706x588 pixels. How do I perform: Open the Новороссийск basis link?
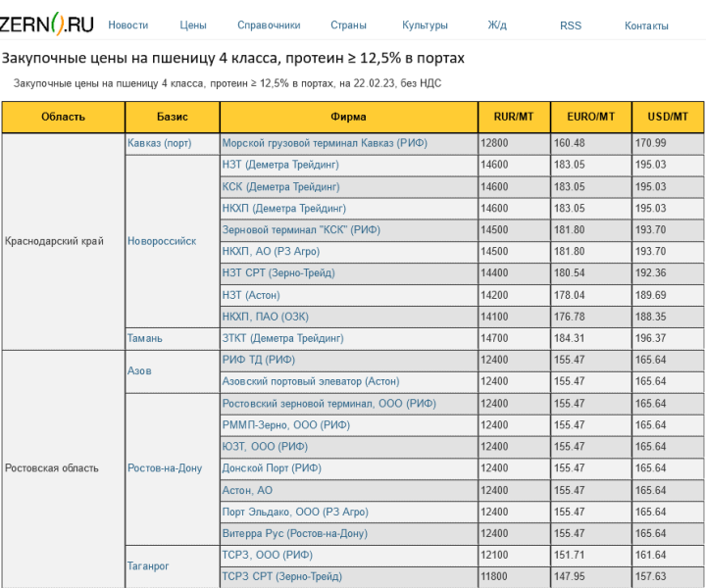pyautogui.click(x=162, y=241)
